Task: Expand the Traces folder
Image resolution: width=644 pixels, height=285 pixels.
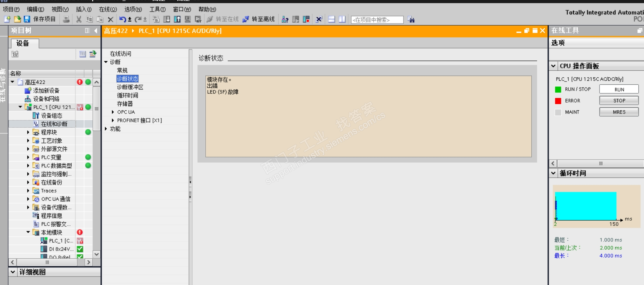Action: point(28,190)
